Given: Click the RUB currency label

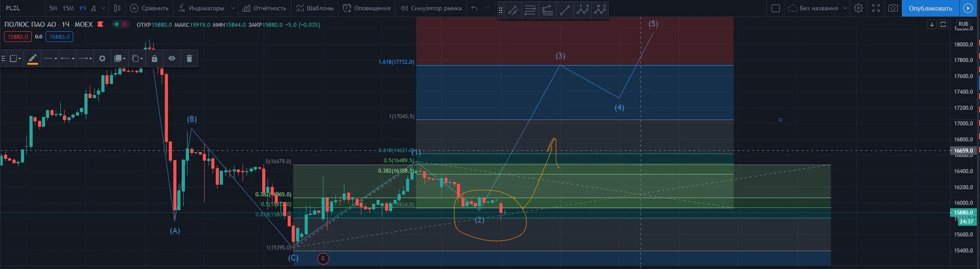Looking at the screenshot, I should [x=963, y=24].
